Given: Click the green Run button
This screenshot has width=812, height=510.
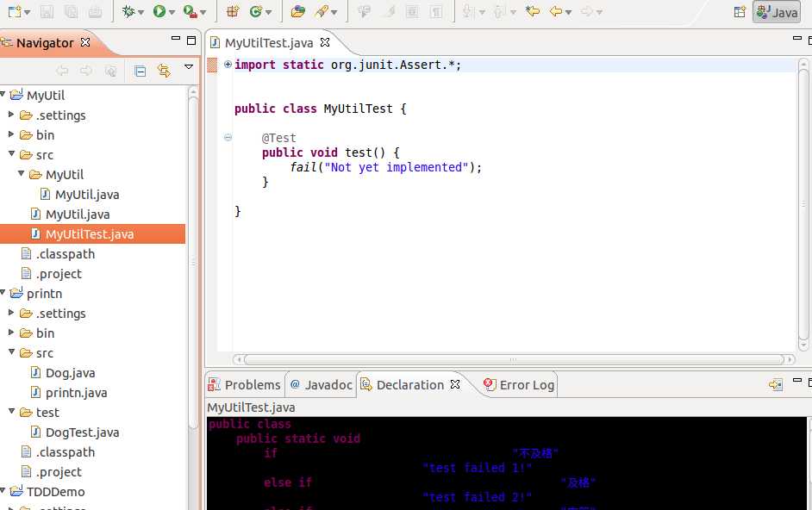Looking at the screenshot, I should [159, 11].
